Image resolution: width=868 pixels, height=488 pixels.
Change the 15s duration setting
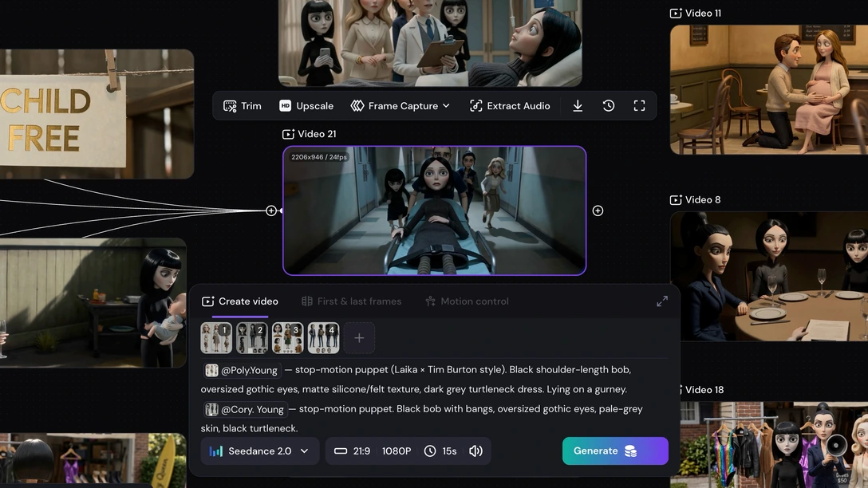tap(440, 451)
